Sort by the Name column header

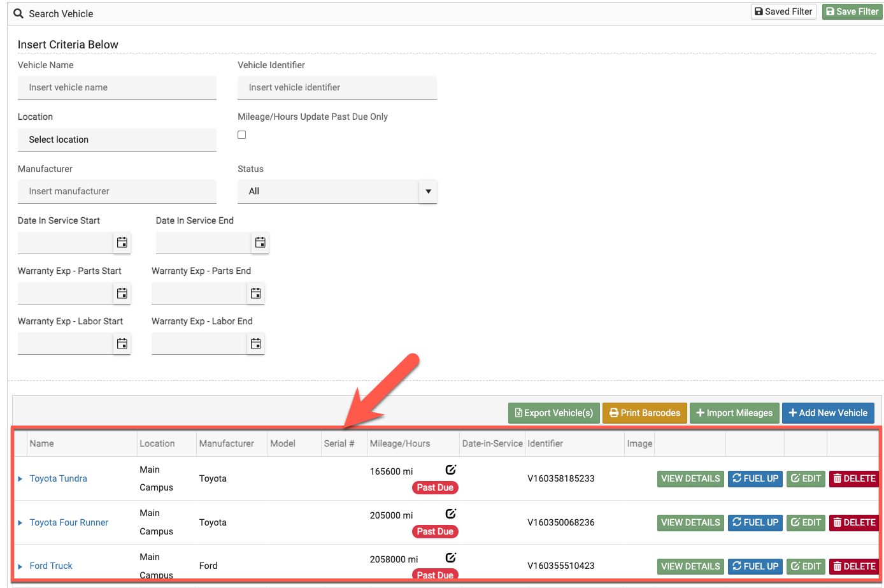(x=42, y=444)
